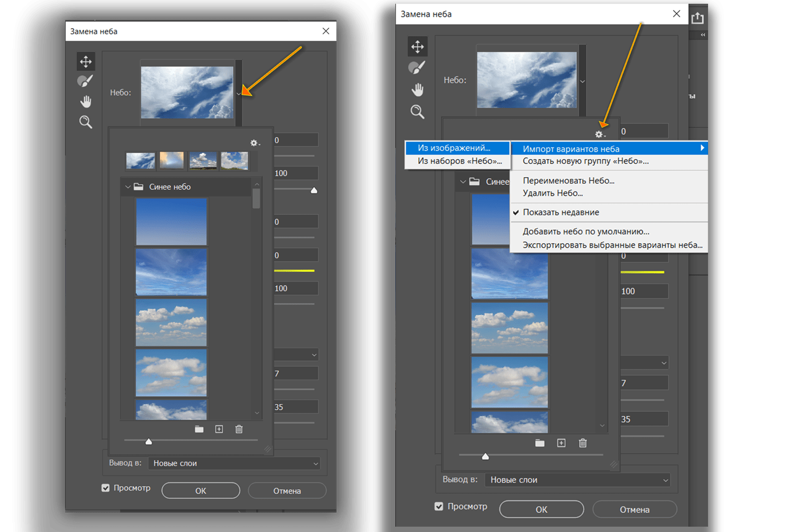Open the Вывод в dropdown in left dialog

(234, 463)
